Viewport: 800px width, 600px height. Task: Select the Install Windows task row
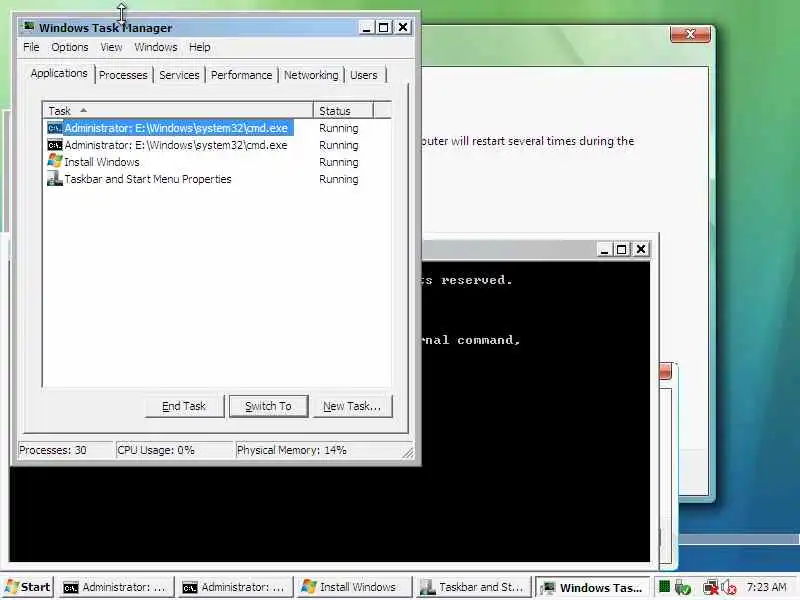coord(217,162)
